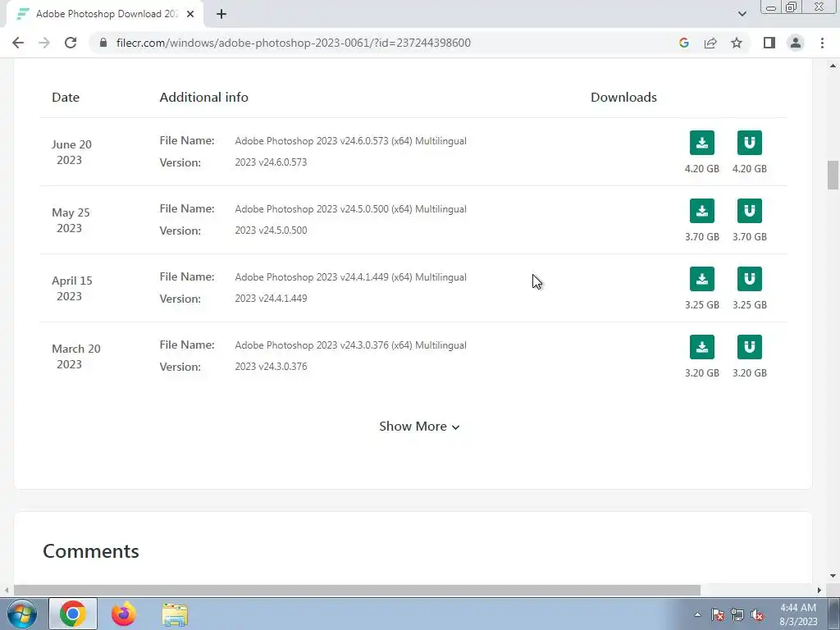Click torrent magnet icon for v24.3.0.376
The width and height of the screenshot is (840, 630).
pos(750,347)
